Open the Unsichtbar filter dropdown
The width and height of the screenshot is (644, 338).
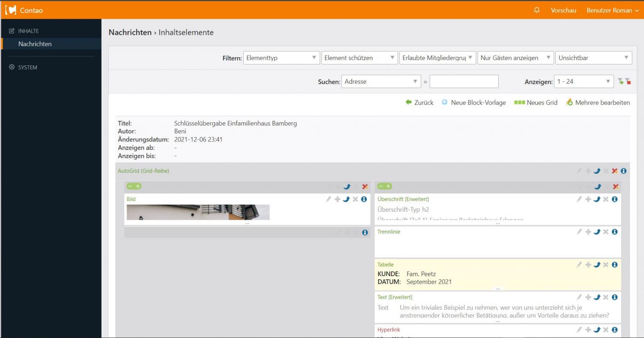pyautogui.click(x=593, y=58)
